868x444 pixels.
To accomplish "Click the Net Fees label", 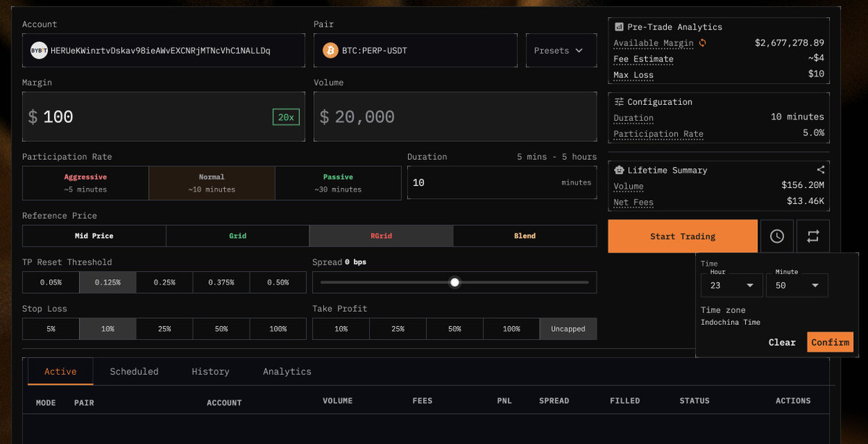I will 634,202.
